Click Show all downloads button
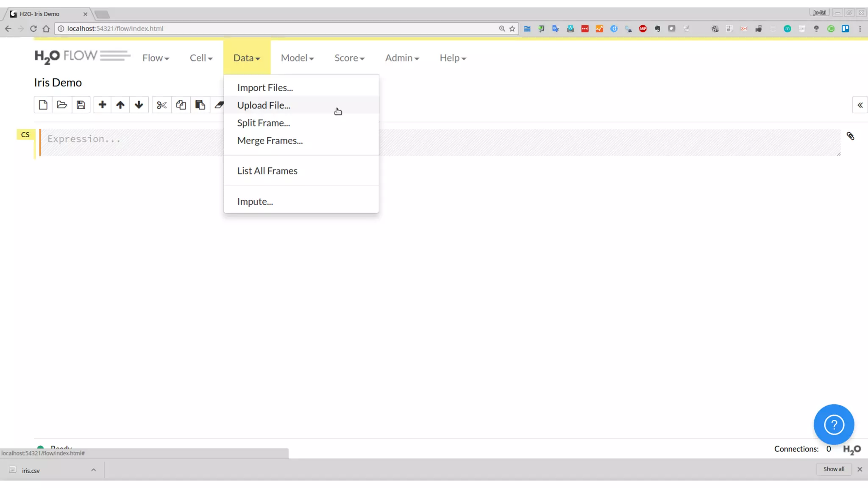 click(x=833, y=469)
